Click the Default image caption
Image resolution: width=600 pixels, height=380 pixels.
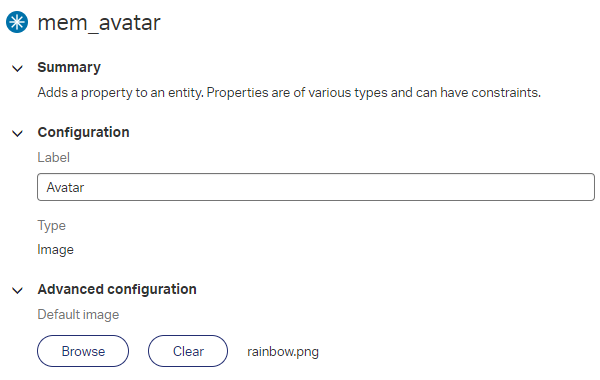click(x=78, y=315)
